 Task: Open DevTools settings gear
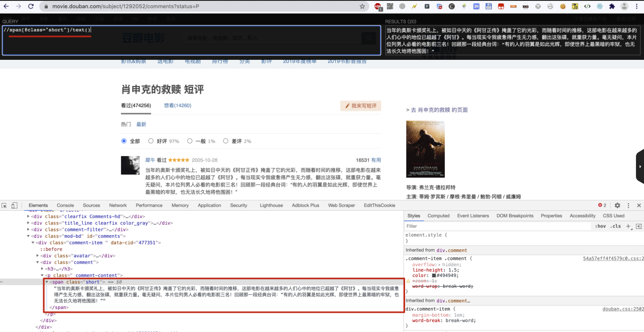click(618, 205)
